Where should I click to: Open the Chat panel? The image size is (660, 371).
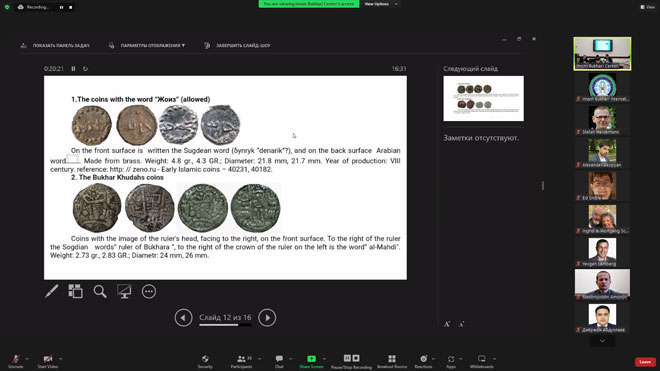[279, 361]
